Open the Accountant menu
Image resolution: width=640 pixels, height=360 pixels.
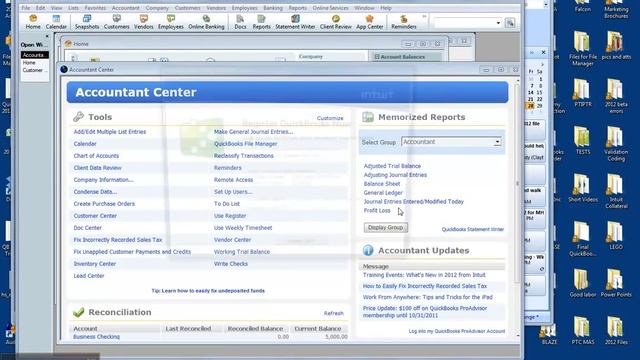[125, 8]
